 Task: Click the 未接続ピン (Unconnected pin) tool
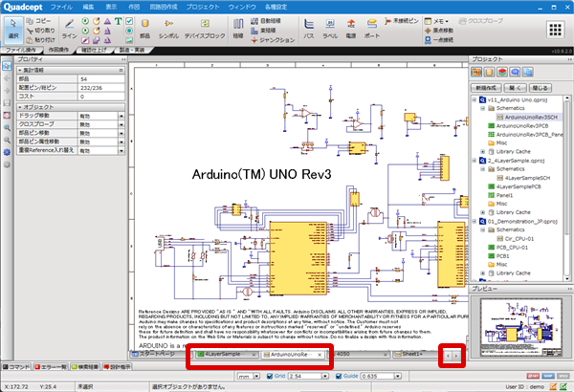(x=401, y=21)
